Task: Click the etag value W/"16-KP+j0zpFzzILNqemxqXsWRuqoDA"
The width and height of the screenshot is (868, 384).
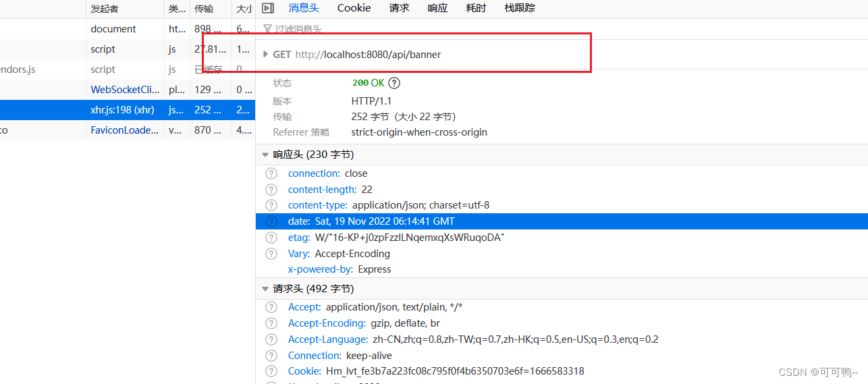Action: pyautogui.click(x=410, y=238)
